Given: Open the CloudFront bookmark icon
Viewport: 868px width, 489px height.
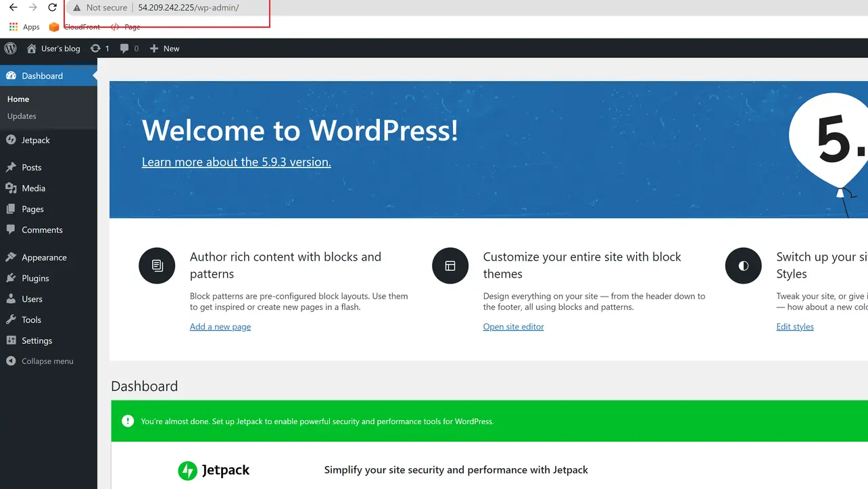Looking at the screenshot, I should (x=54, y=27).
